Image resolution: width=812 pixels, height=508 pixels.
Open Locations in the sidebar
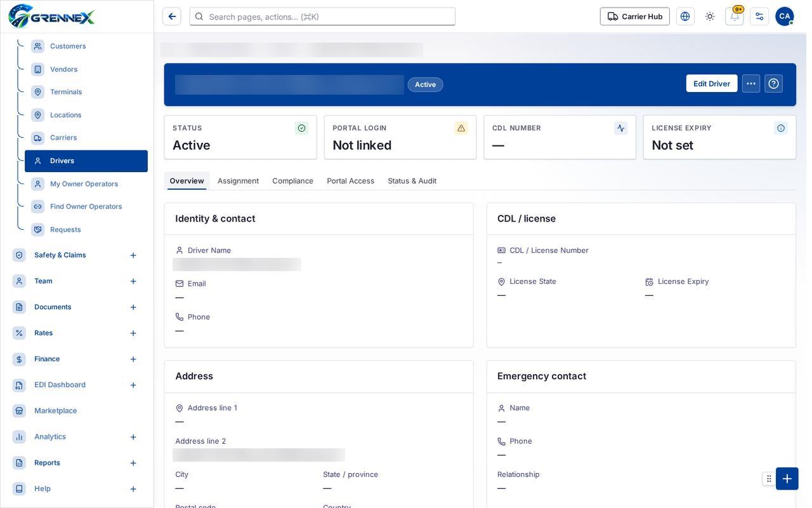86,115
